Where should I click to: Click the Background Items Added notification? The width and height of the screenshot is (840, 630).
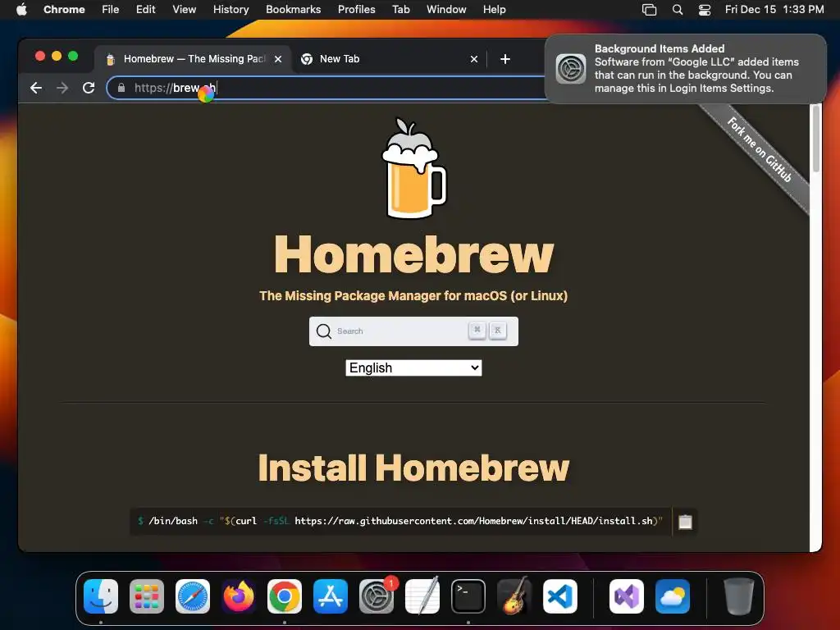(x=685, y=69)
